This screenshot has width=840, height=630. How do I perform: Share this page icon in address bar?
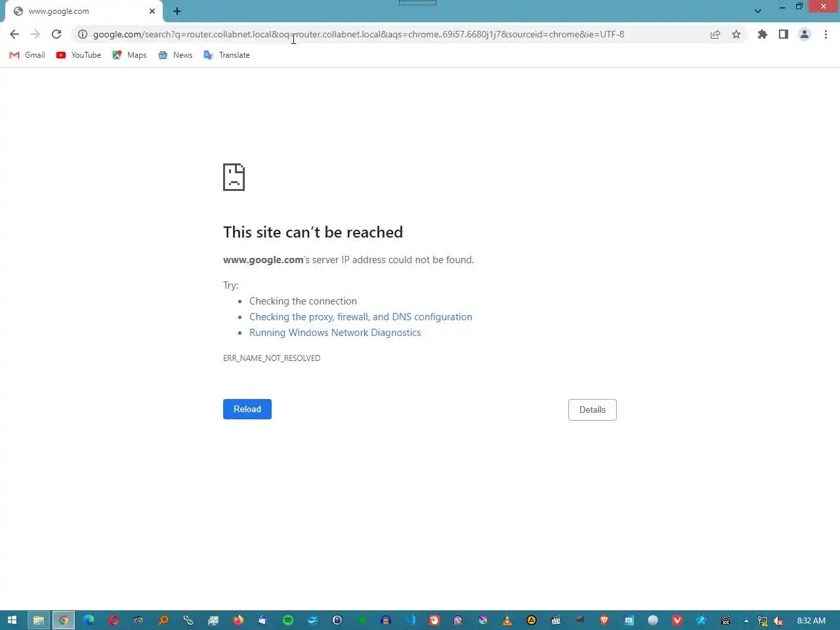click(x=715, y=34)
